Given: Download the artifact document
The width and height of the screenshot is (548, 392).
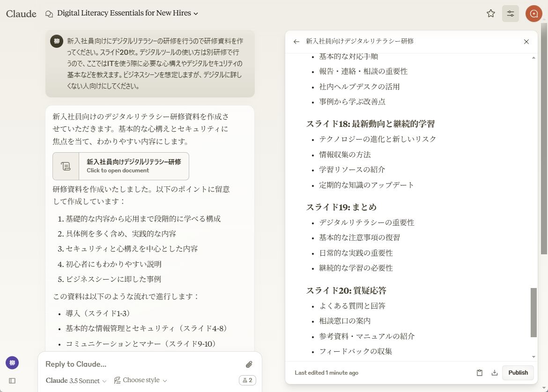Looking at the screenshot, I should point(495,373).
